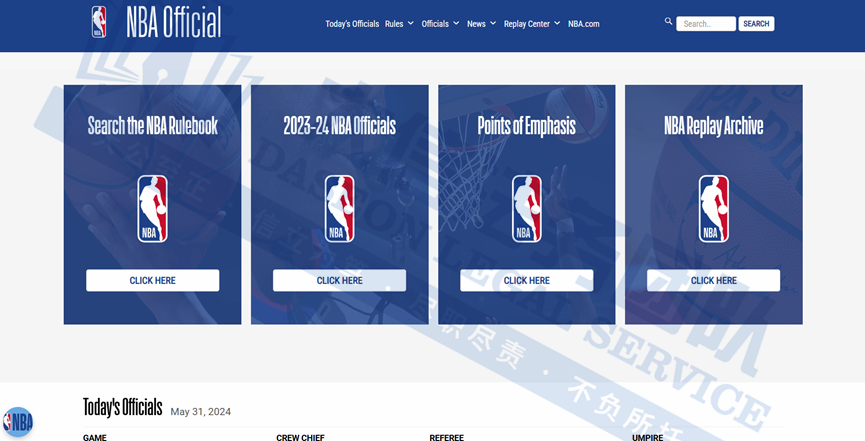Expand the News dropdown menu
The width and height of the screenshot is (865, 441).
[x=481, y=24]
